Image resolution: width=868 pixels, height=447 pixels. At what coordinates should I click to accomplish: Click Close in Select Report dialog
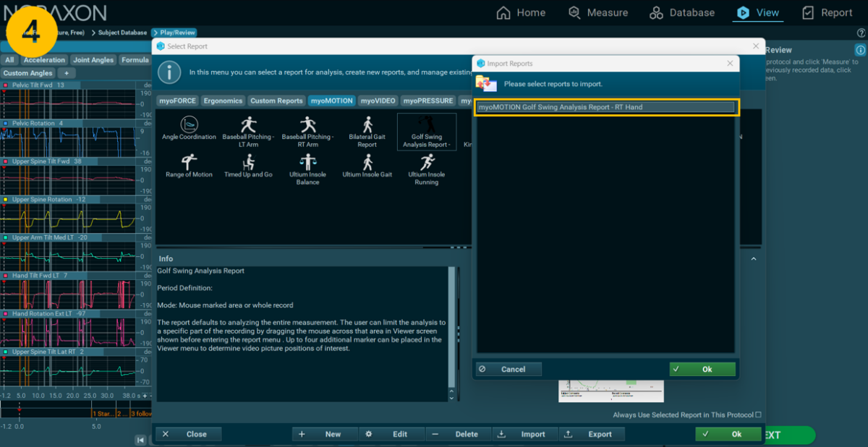tap(189, 434)
